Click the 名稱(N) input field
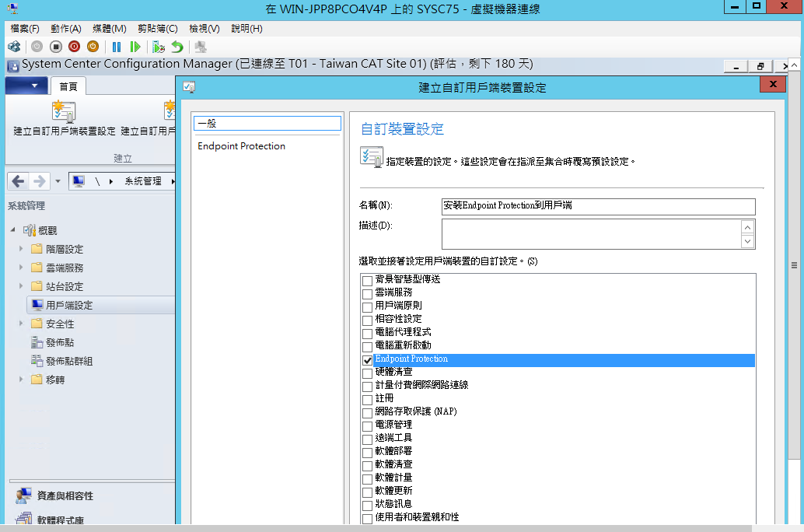 tap(599, 206)
